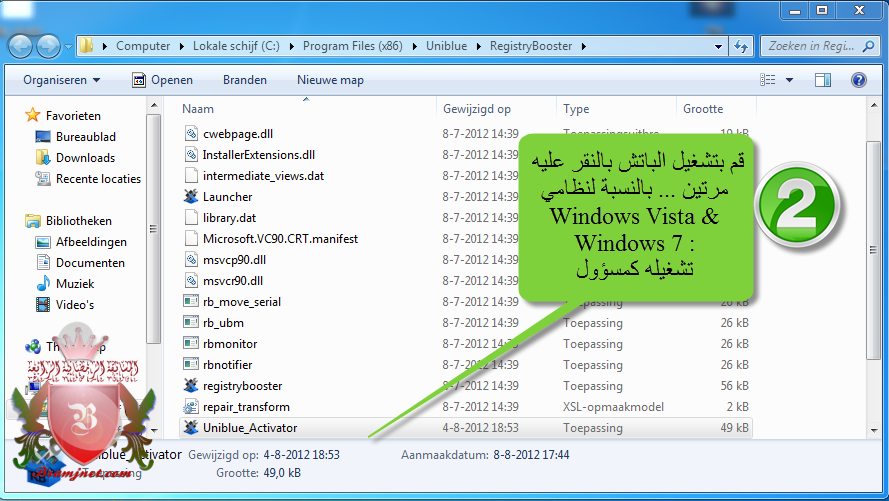Click the navigation pane scrollbar thumb
Viewport: 889px width, 501px height.
154,229
